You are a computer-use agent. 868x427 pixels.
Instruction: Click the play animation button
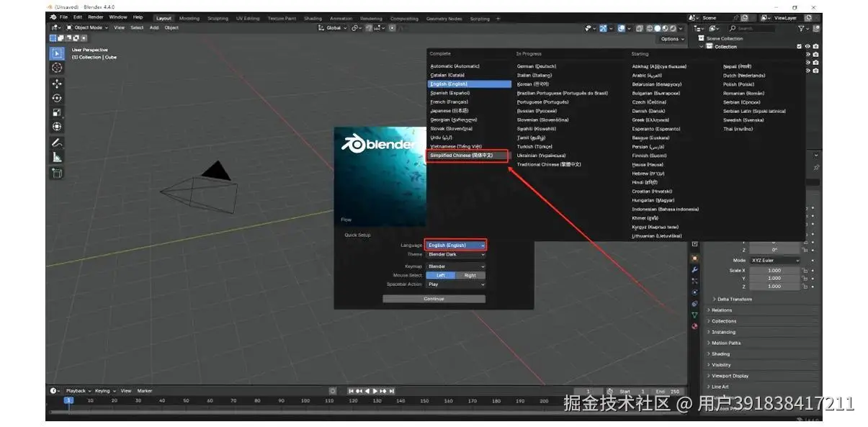pos(375,391)
